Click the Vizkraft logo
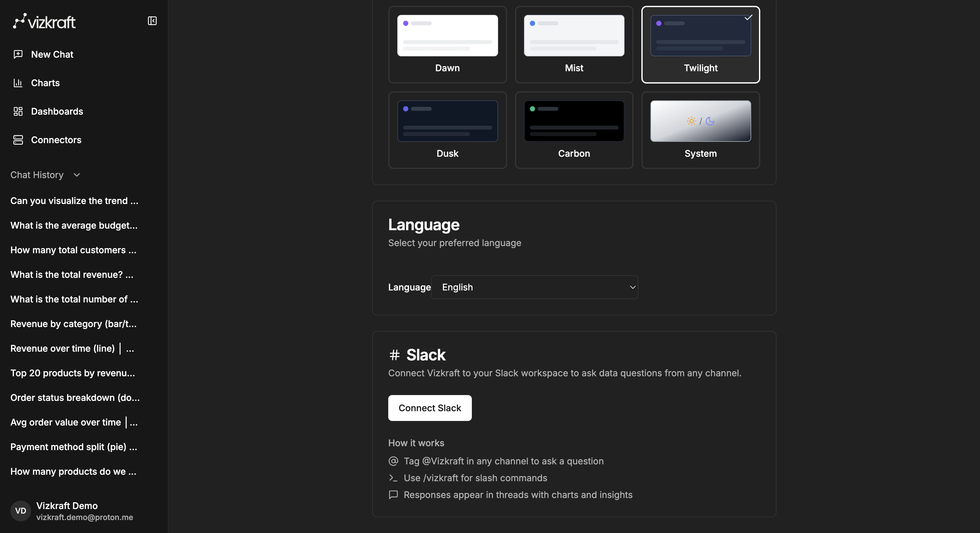 (x=44, y=21)
